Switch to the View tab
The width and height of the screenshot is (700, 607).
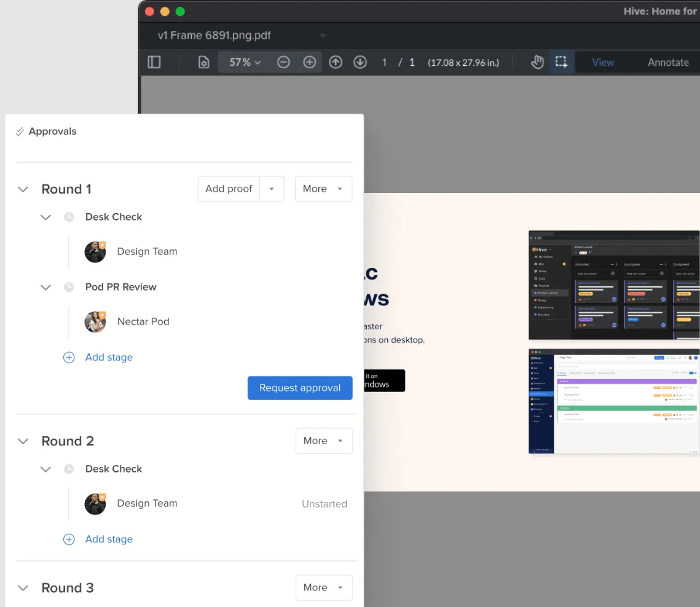coord(603,63)
